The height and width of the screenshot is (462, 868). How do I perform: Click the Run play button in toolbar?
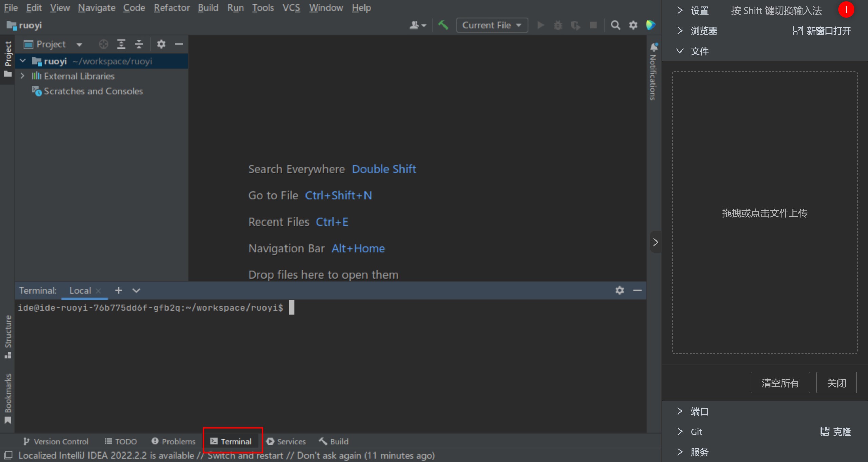(x=541, y=25)
